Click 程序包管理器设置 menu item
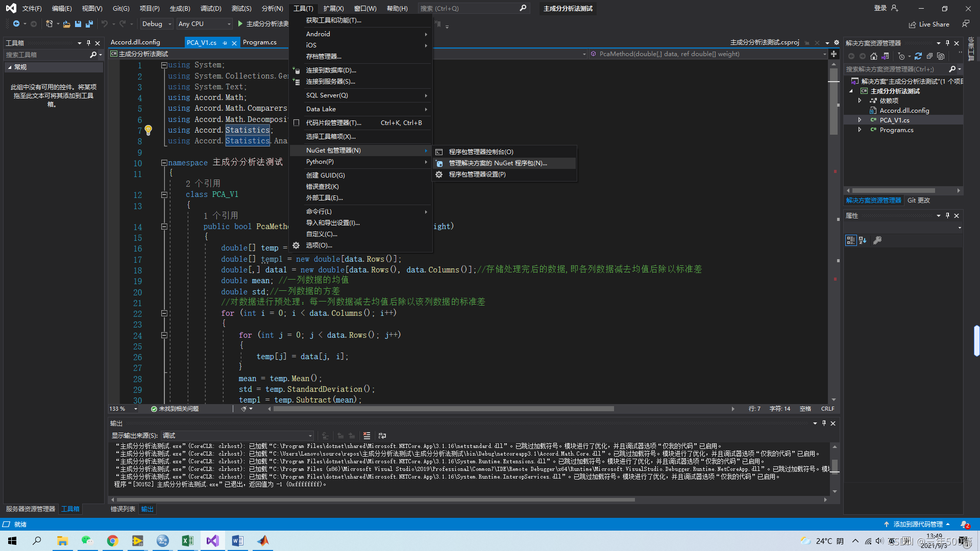 pos(505,174)
